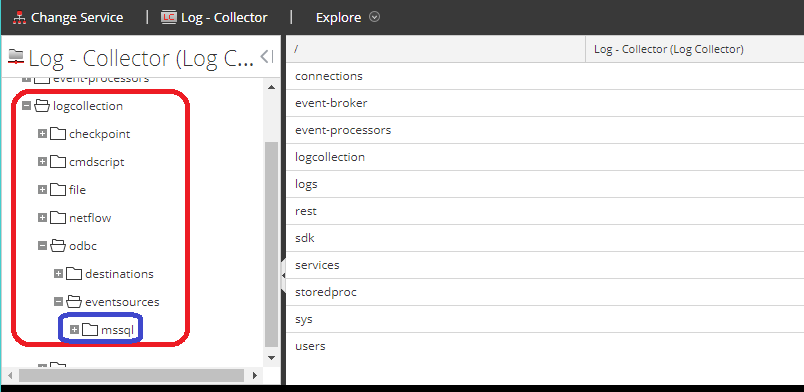Click the odbc open folder icon
Viewport: 804px width, 392px height.
tap(58, 246)
